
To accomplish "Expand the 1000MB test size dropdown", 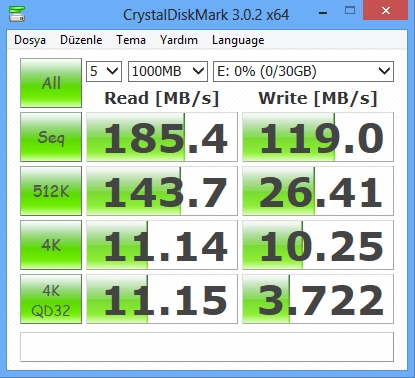I will pos(168,71).
